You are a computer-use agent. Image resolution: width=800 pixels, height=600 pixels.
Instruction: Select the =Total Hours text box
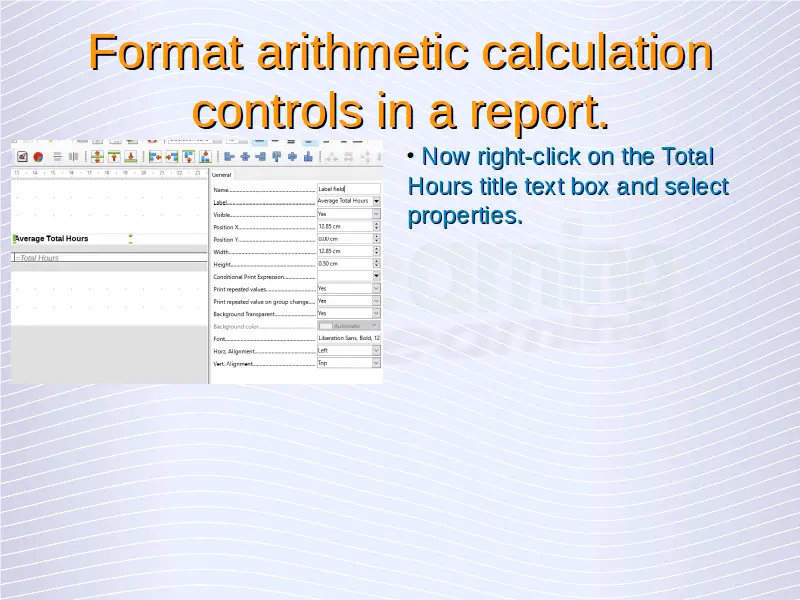(x=109, y=258)
